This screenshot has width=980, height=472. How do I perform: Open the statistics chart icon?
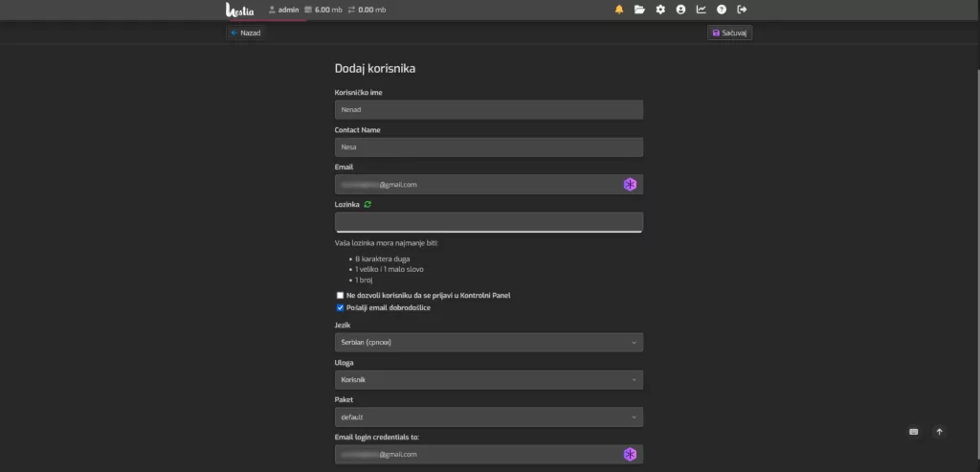click(702, 10)
